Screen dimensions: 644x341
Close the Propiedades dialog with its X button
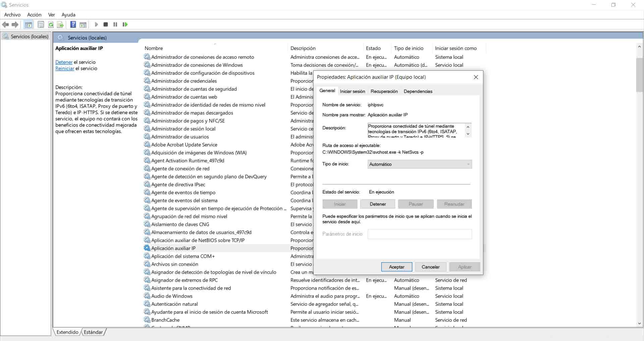pos(476,77)
